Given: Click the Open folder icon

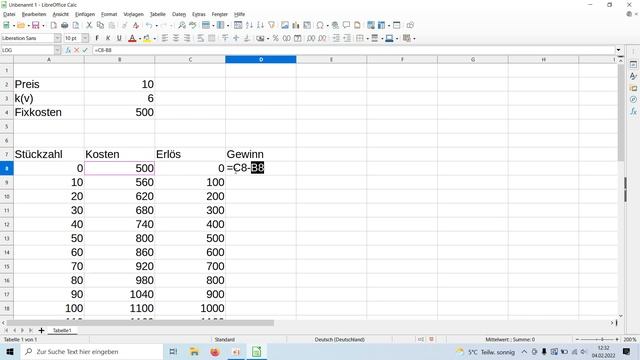Looking at the screenshot, I should click(21, 25).
